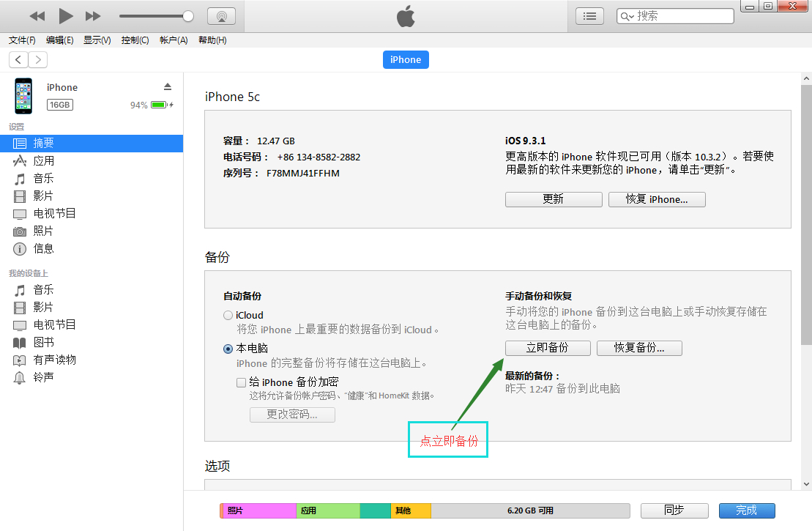Click the battery level icon

159,105
